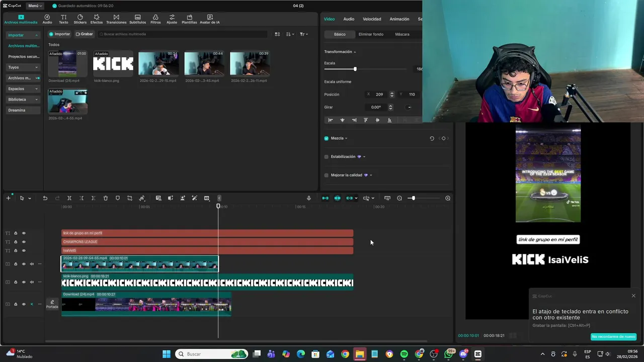Open the Audio library tool
The image size is (644, 362).
tap(47, 19)
